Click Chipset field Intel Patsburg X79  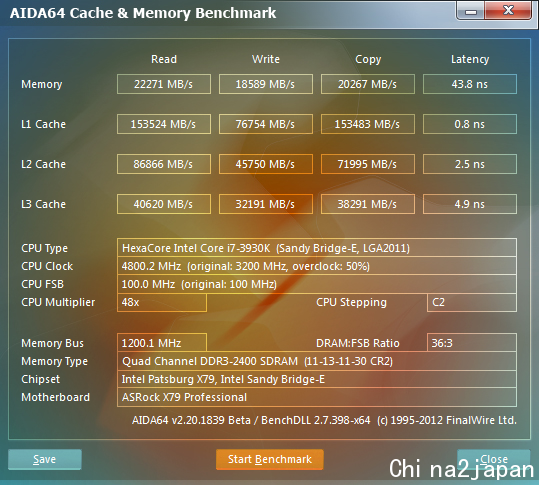click(317, 379)
